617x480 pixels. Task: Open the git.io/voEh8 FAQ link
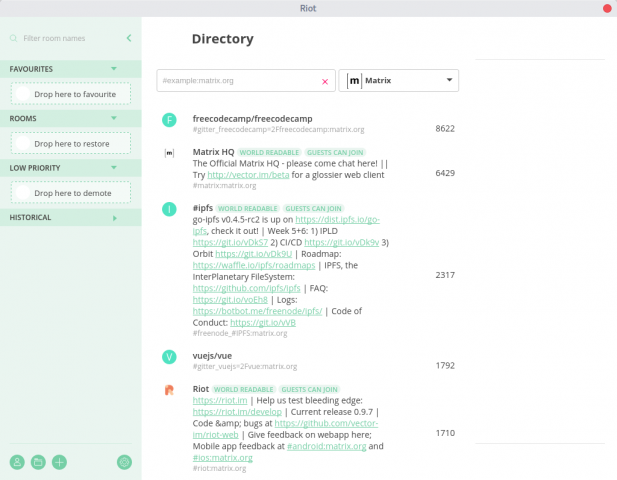click(230, 300)
